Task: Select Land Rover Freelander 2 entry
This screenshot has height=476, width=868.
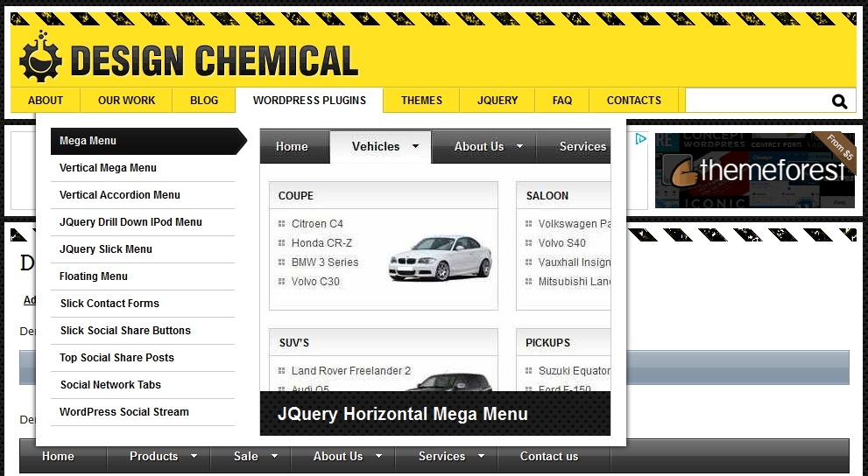Action: (x=351, y=371)
